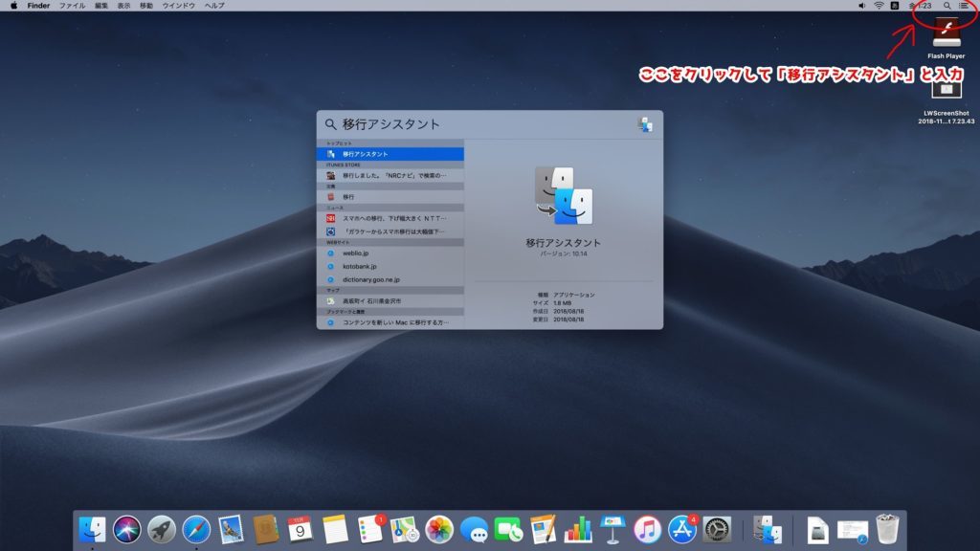The width and height of the screenshot is (980, 551).
Task: Open the Finder menu
Action: (x=38, y=6)
